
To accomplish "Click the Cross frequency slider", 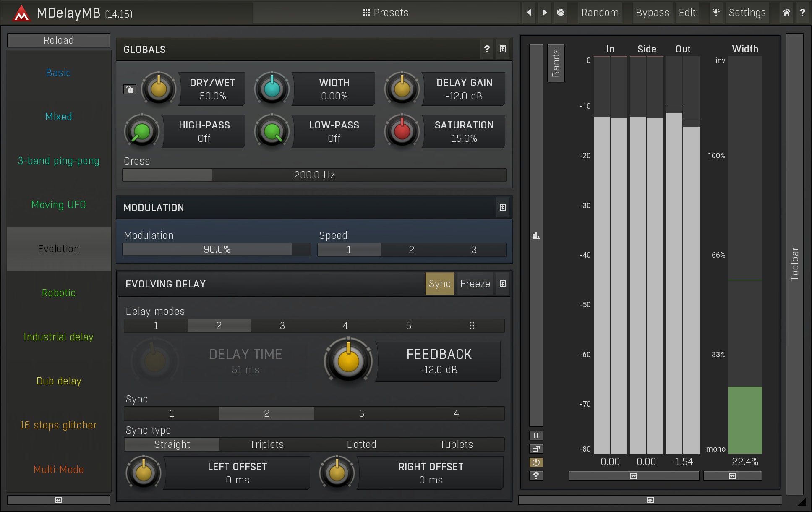I will point(314,175).
